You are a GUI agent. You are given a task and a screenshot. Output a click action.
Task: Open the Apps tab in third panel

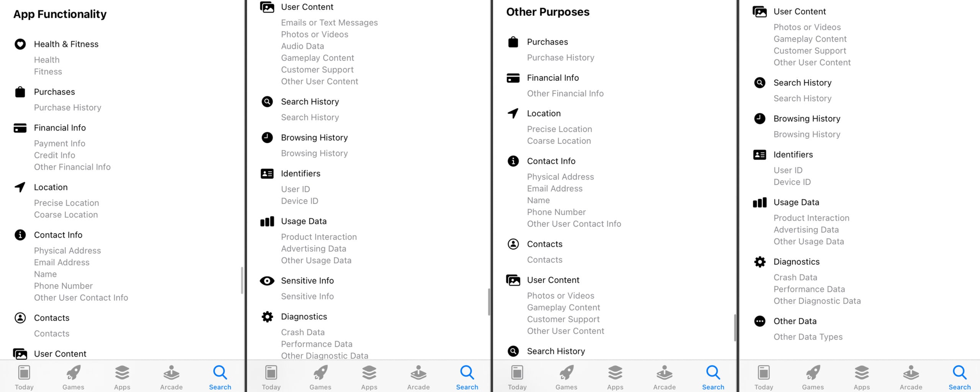click(x=615, y=377)
